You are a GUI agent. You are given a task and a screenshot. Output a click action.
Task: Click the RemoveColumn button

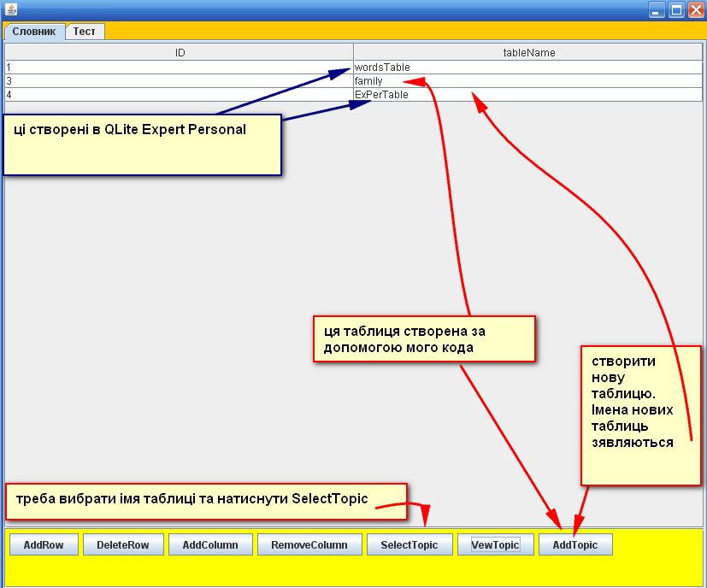309,544
